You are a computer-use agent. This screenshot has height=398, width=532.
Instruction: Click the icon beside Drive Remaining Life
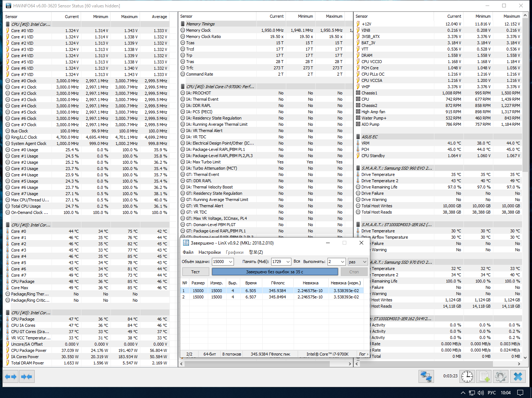[358, 187]
